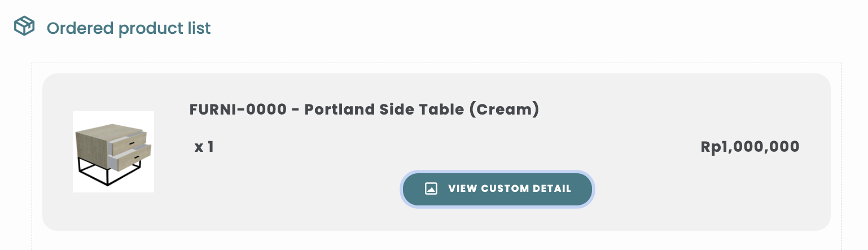This screenshot has width=868, height=250.
Task: Click the "Ordered product list" heading
Action: [x=129, y=28]
